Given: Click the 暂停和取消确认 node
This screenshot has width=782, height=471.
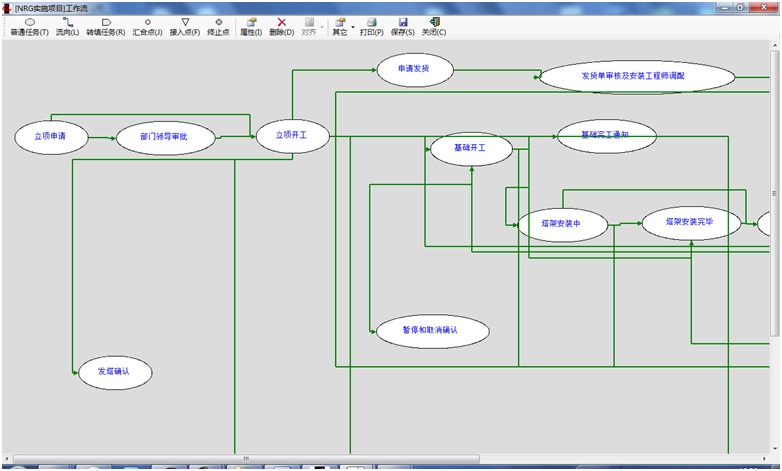Looking at the screenshot, I should coord(431,330).
